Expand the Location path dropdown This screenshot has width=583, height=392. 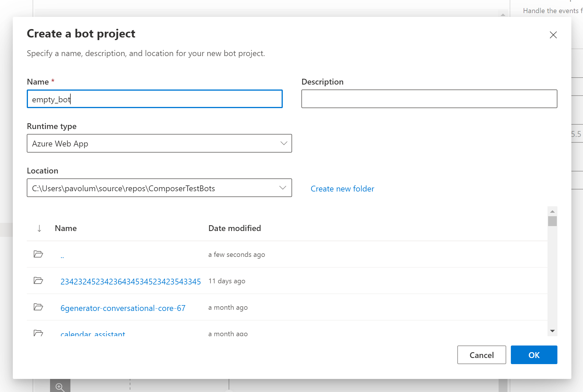pyautogui.click(x=282, y=188)
